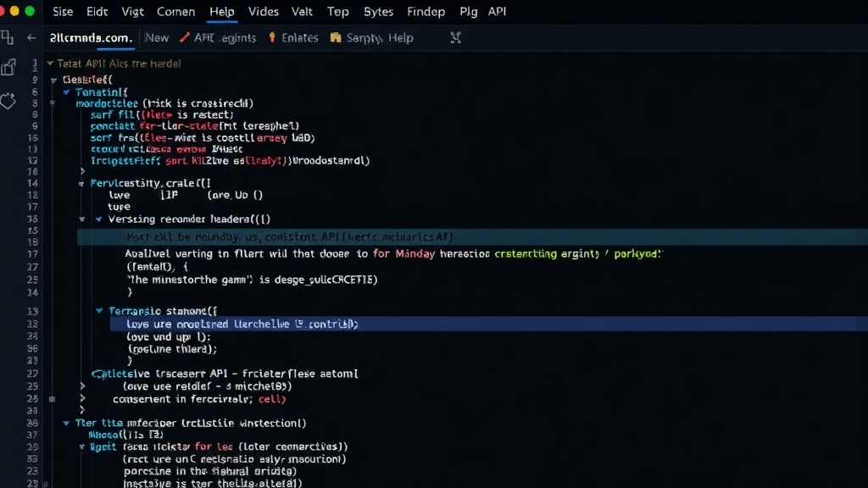The image size is (868, 488).
Task: Click the 'Mheso([Is [2)' line
Action: [x=125, y=435]
